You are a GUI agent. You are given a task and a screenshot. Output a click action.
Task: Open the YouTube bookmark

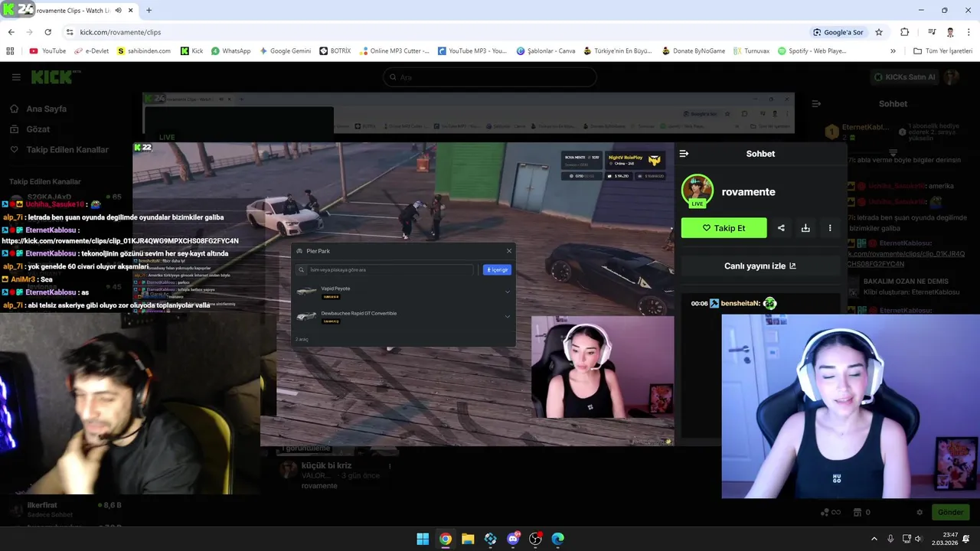tap(47, 51)
